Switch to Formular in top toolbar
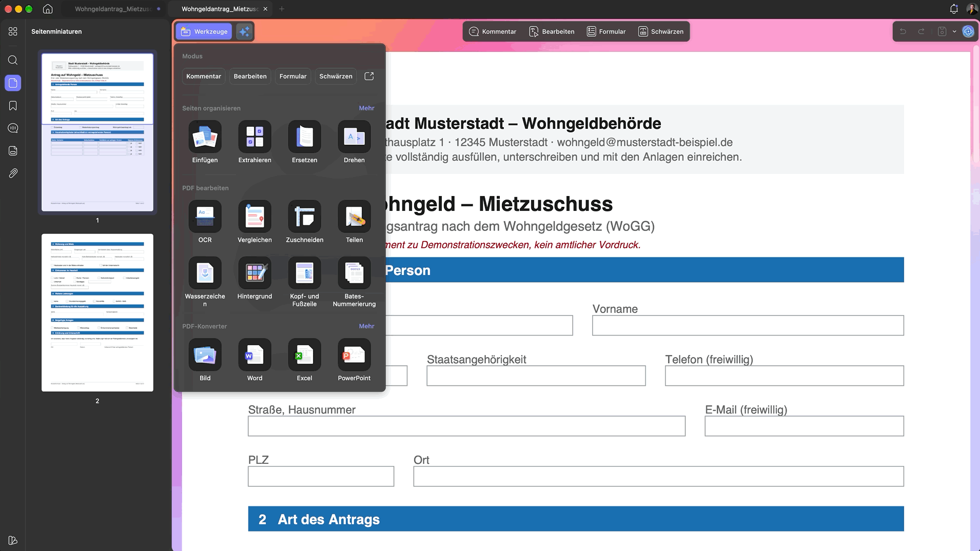Screen dimensions: 980x551 pyautogui.click(x=606, y=31)
